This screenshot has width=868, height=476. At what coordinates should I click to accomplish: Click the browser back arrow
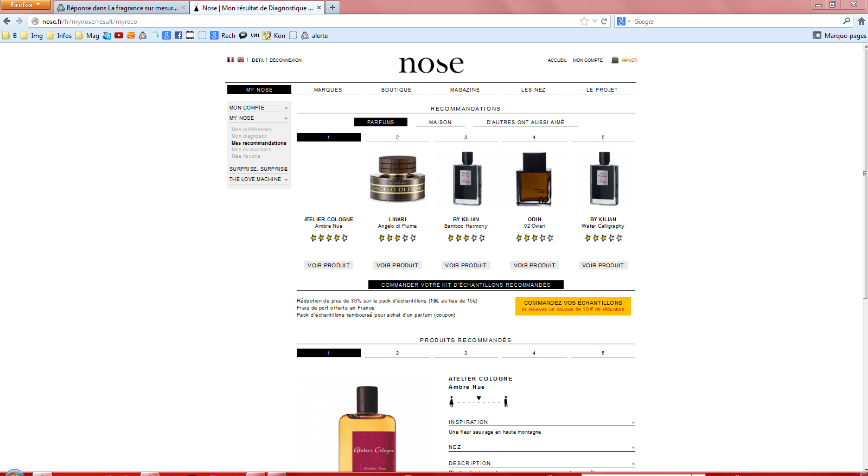pos(7,21)
